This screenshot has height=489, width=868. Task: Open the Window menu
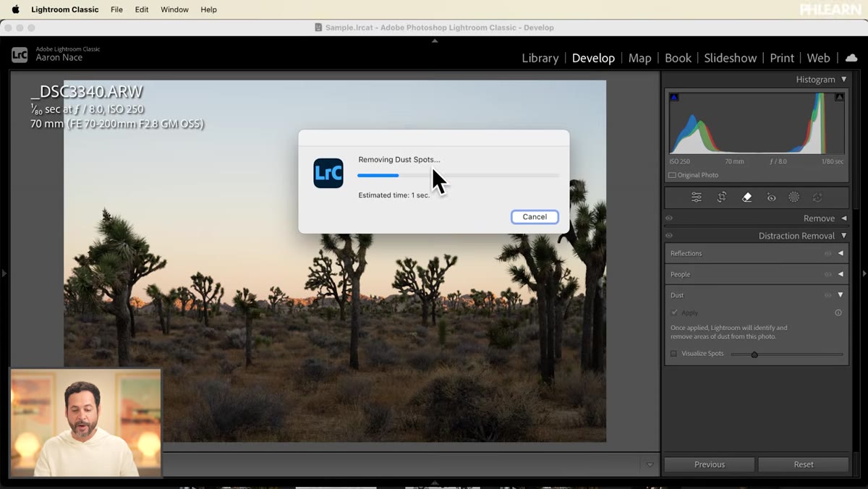click(174, 9)
